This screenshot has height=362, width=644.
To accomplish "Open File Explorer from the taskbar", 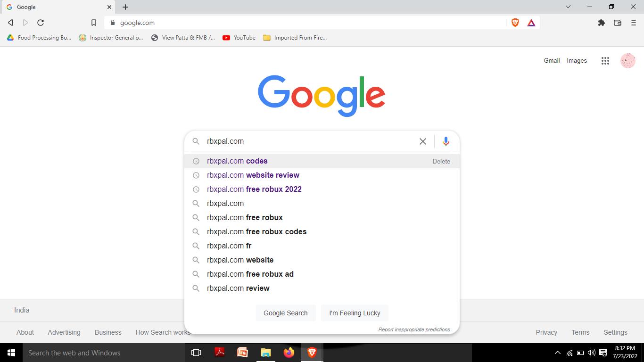I will point(265,353).
